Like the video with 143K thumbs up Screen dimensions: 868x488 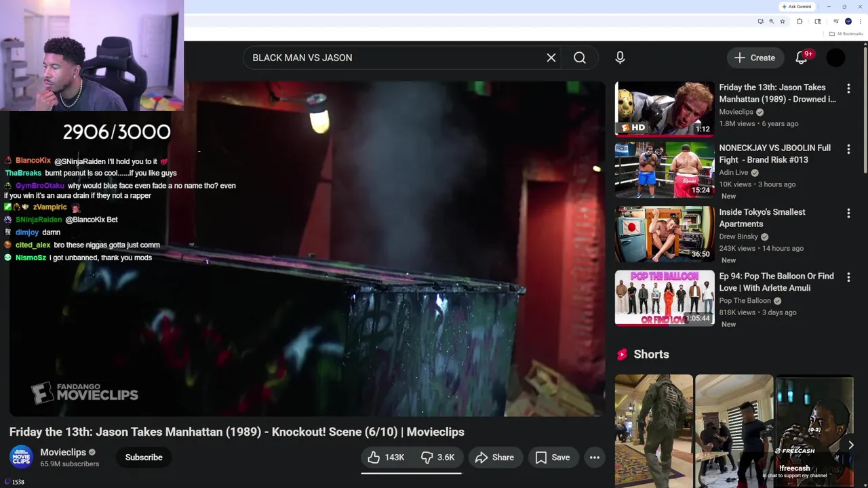click(386, 457)
